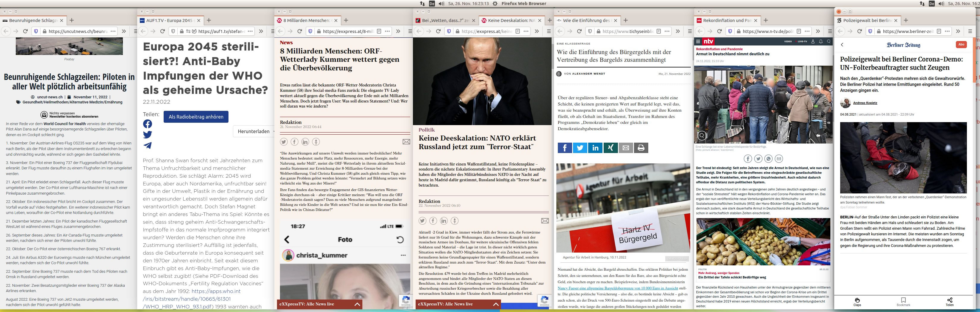Share AUF1 article on Facebook
980x312 pixels.
[148, 124]
